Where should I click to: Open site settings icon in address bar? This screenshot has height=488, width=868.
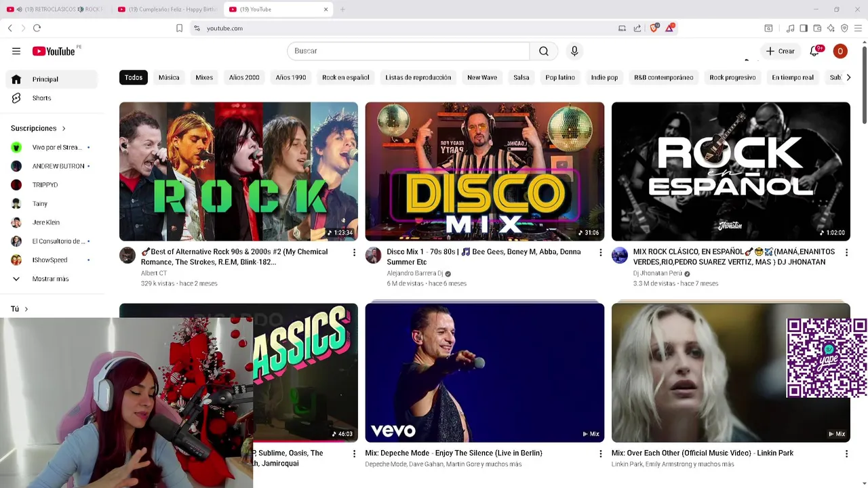pyautogui.click(x=197, y=28)
